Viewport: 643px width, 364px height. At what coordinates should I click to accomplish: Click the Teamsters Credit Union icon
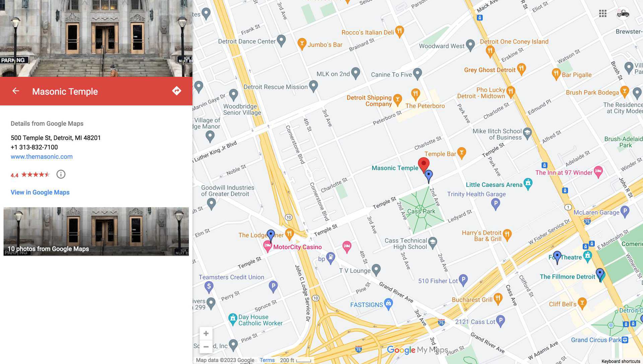[x=209, y=287]
